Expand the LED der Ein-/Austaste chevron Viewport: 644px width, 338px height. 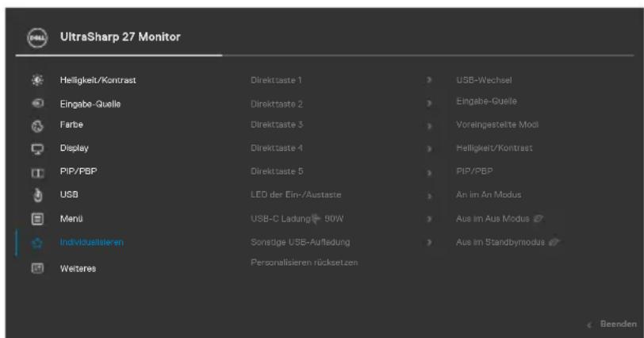coord(429,196)
